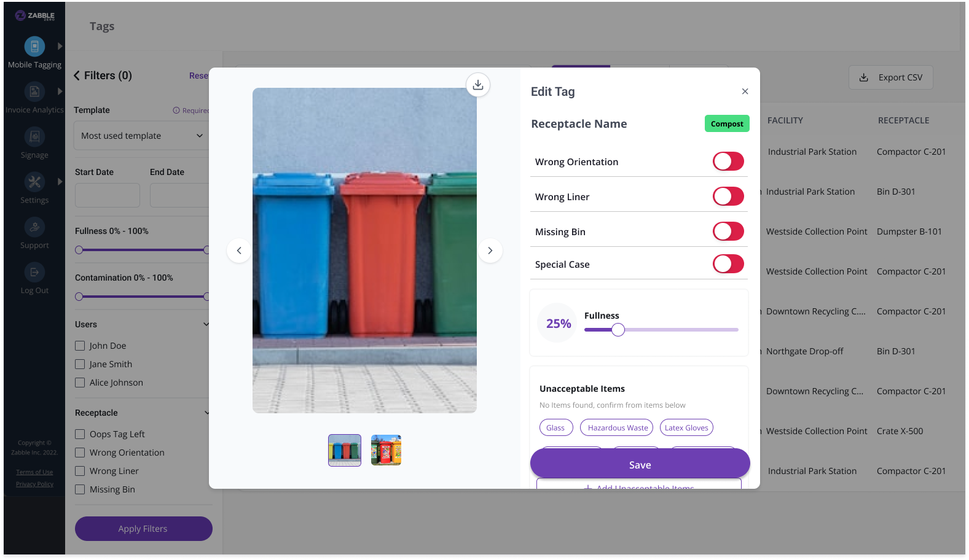Screen dimensions: 969x560
Task: Open Settings wrench icon in sidebar
Action: pyautogui.click(x=34, y=182)
